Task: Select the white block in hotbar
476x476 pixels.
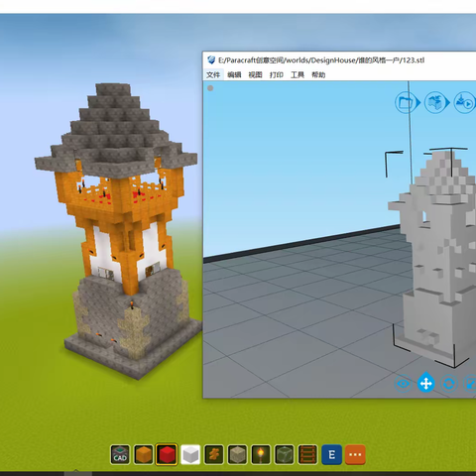Action: coord(190,454)
